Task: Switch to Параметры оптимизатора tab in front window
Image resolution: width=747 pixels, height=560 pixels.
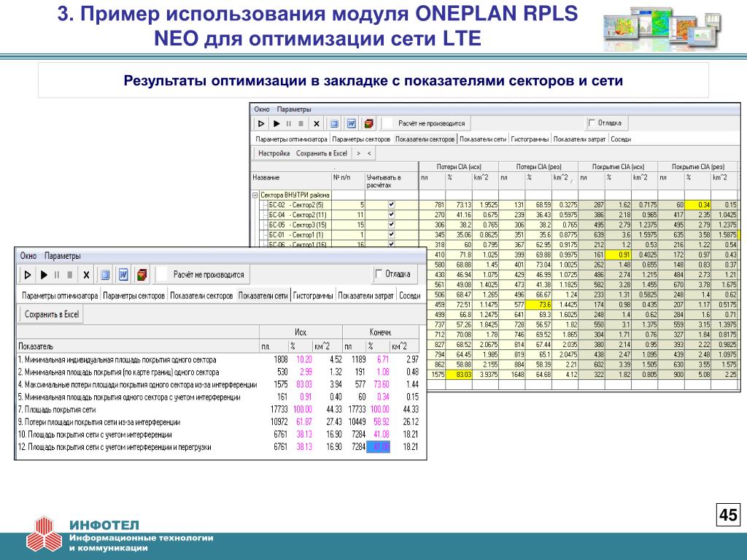Action: tap(60, 296)
